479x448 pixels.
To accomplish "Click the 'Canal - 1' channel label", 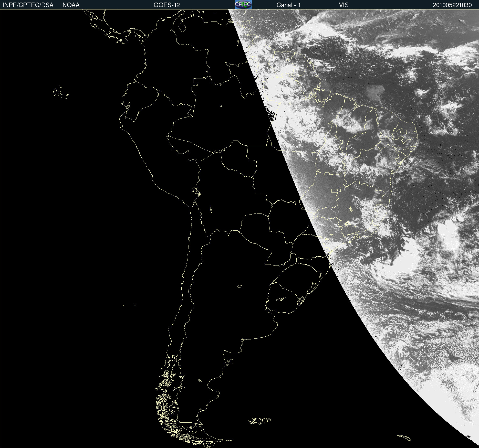I will coord(289,5).
